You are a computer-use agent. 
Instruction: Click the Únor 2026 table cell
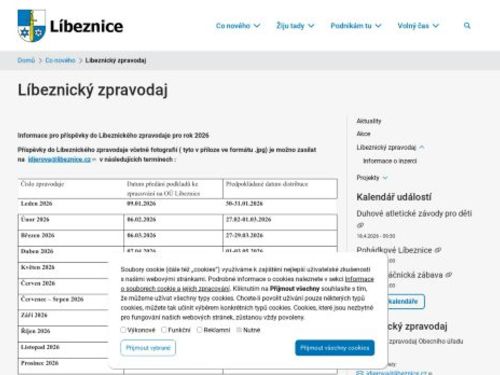coord(71,222)
